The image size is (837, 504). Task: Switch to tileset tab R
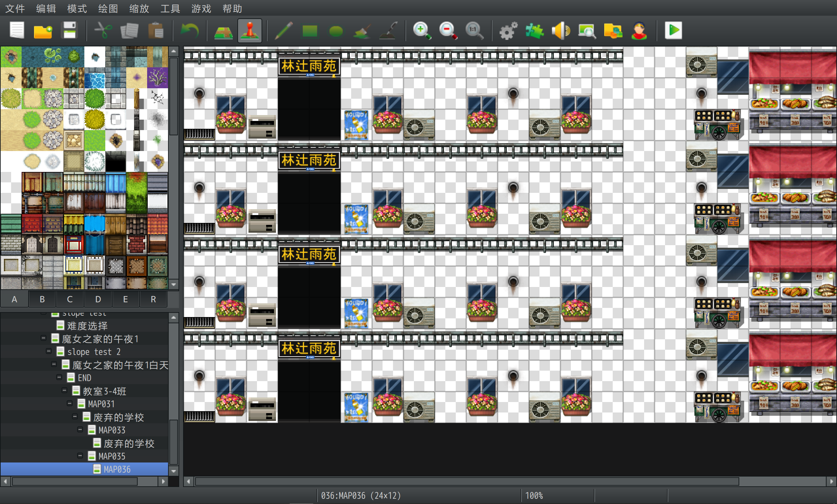tap(153, 299)
